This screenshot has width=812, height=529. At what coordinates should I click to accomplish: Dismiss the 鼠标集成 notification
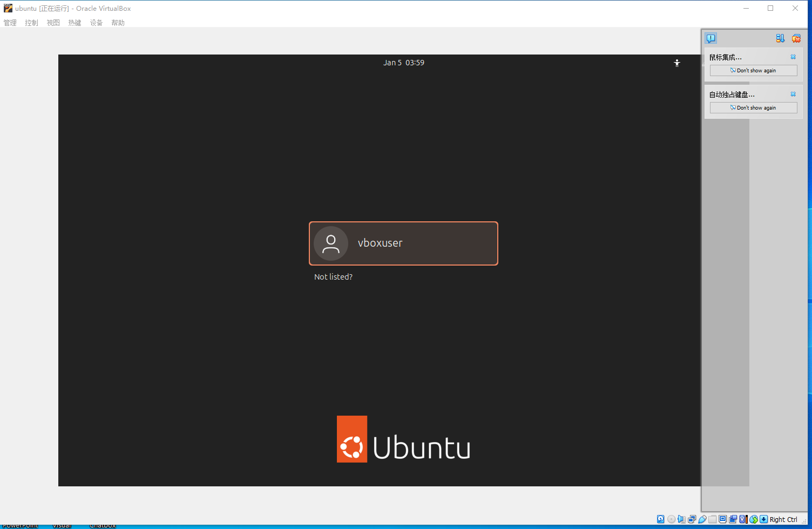[x=793, y=57]
